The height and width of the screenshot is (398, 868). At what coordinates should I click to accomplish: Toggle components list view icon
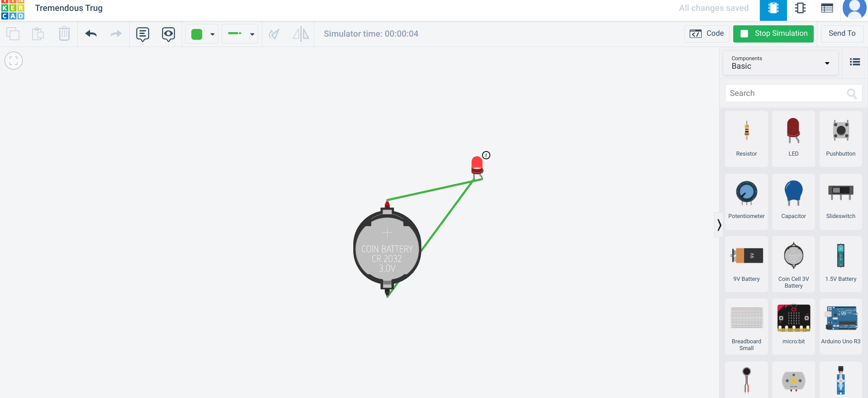pos(855,62)
